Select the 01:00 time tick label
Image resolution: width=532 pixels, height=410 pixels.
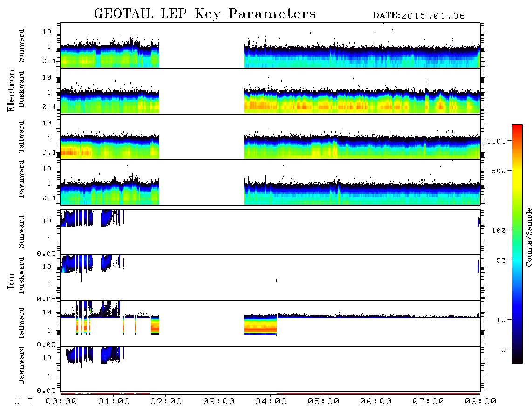click(x=114, y=402)
